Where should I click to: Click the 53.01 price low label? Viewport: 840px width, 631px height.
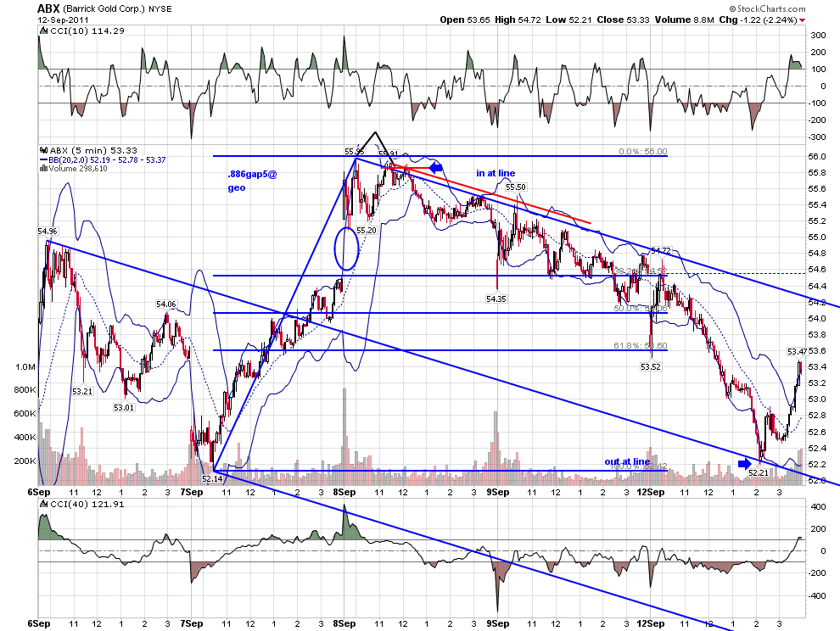[124, 407]
